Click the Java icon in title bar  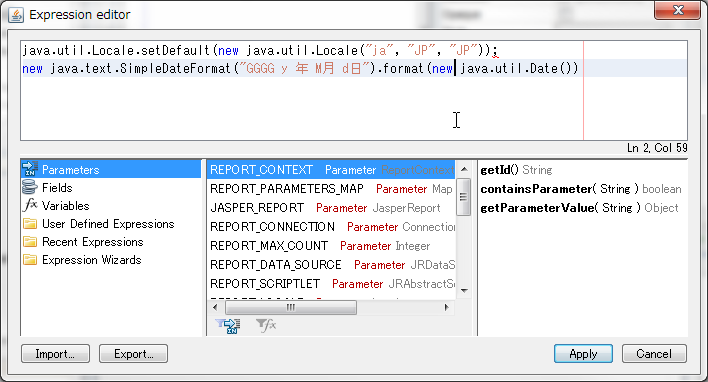click(16, 15)
